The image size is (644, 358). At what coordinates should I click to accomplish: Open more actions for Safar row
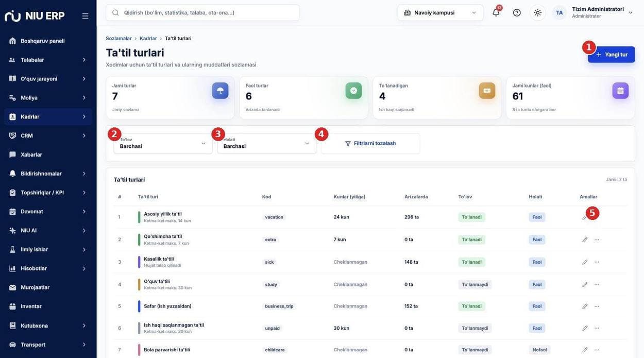(x=597, y=306)
